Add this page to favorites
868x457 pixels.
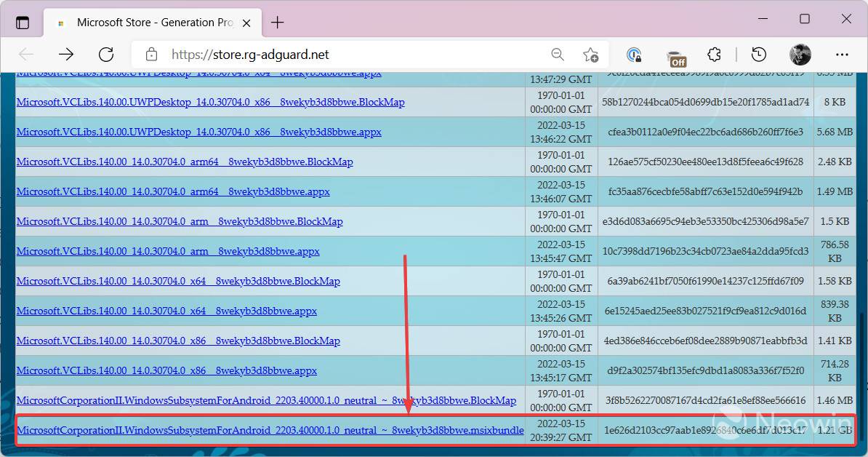(x=591, y=54)
